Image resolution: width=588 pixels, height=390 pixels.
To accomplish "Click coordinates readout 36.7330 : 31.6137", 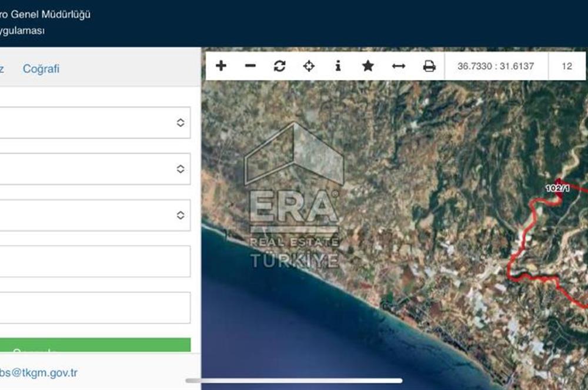I will point(495,66).
